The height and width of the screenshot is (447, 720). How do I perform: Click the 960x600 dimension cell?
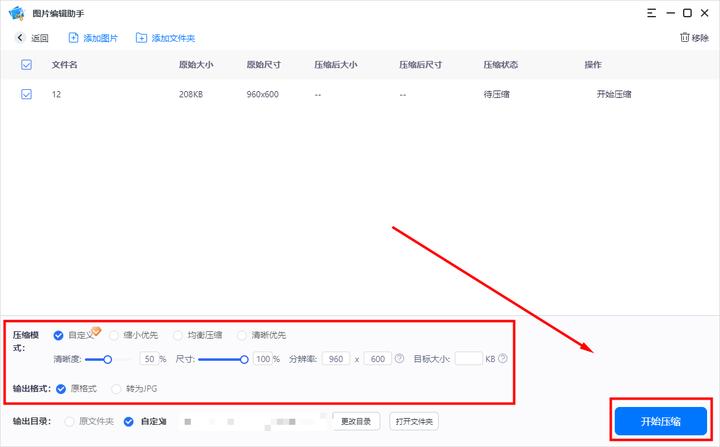(263, 94)
